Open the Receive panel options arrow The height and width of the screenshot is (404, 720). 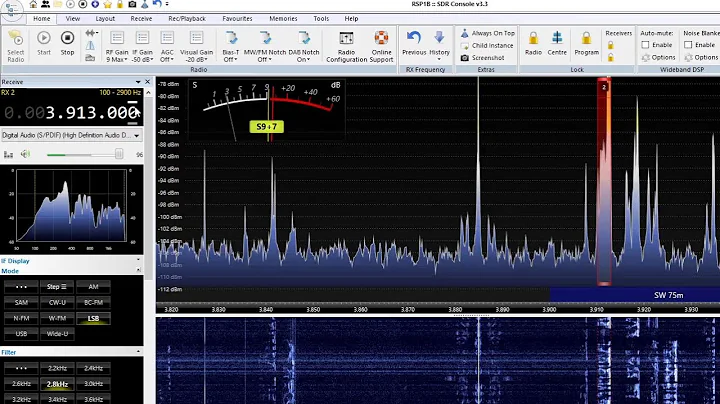[x=138, y=82]
